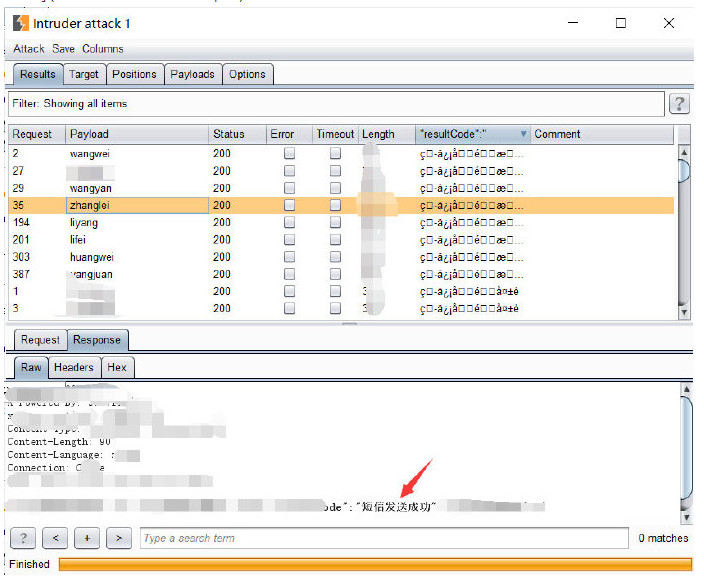Screen dimensions: 704x578
Task: Toggle Error checkbox for wangwei row
Action: click(289, 154)
